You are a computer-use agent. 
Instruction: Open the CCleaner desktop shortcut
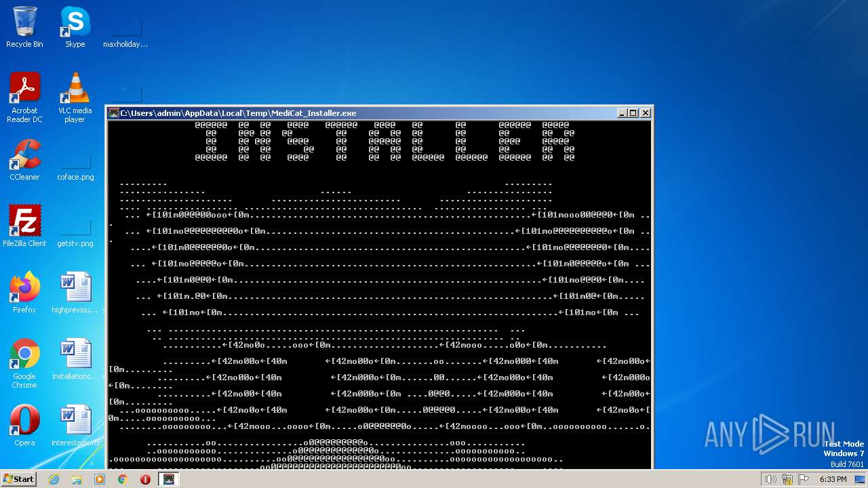(x=24, y=160)
